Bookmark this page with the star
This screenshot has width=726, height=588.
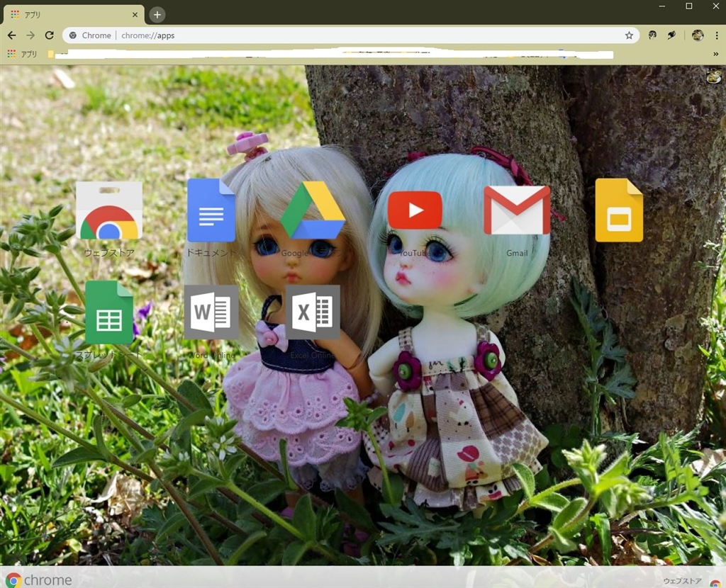(x=629, y=35)
